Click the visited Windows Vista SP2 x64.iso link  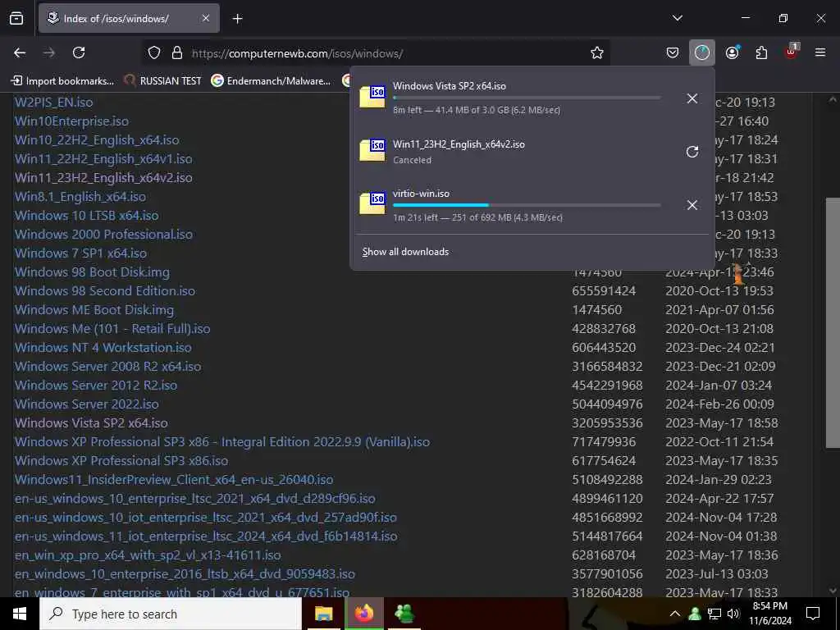click(x=91, y=422)
